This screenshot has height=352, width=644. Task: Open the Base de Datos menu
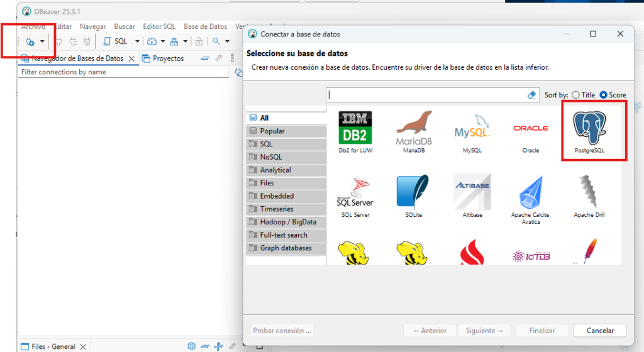[205, 26]
